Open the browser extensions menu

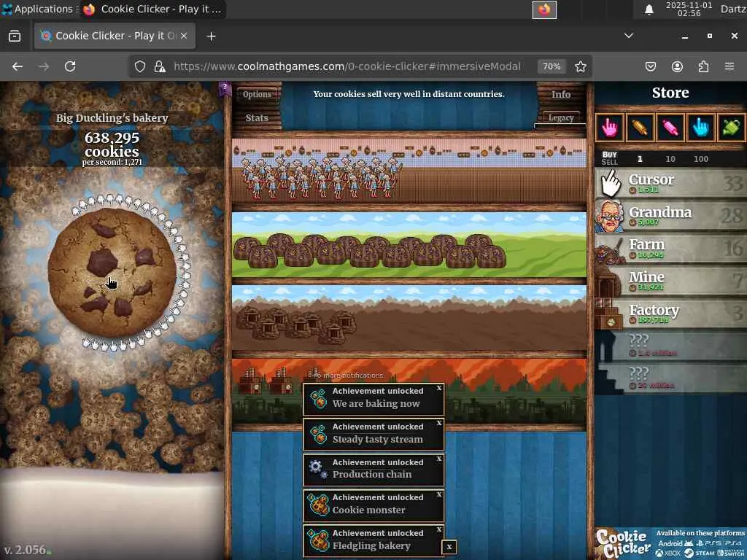pyautogui.click(x=704, y=66)
